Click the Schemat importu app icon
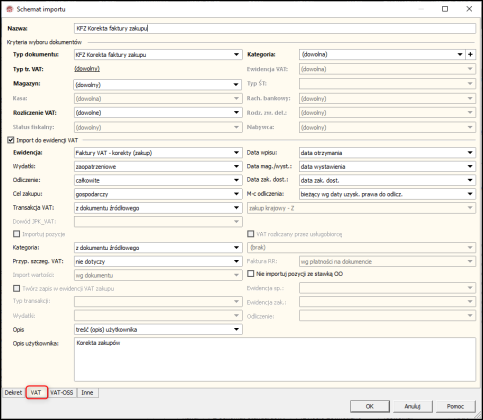 coord(10,9)
